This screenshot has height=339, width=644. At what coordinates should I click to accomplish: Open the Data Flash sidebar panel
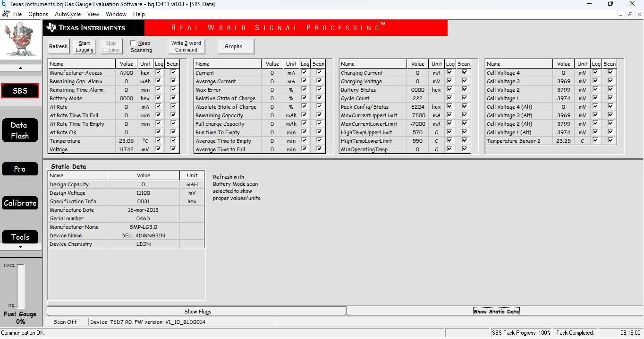(x=20, y=130)
